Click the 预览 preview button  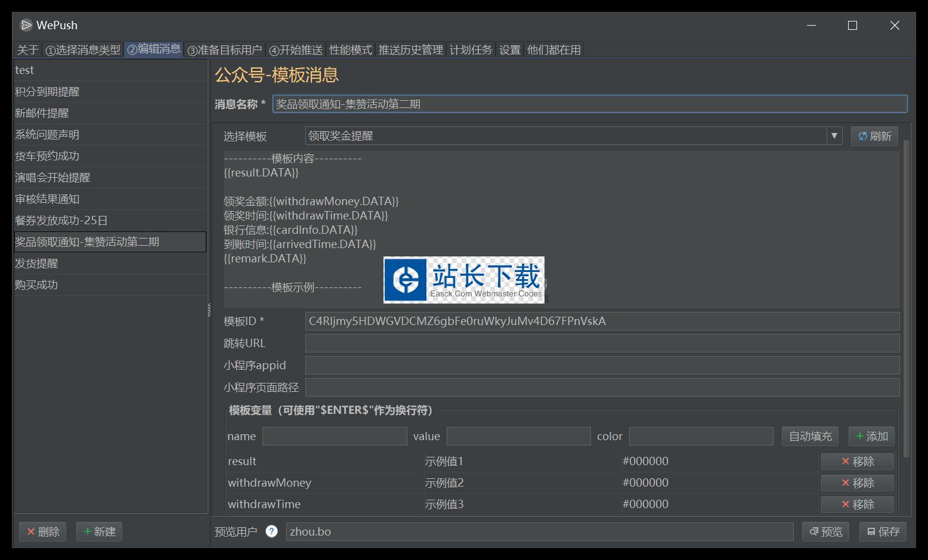(826, 531)
